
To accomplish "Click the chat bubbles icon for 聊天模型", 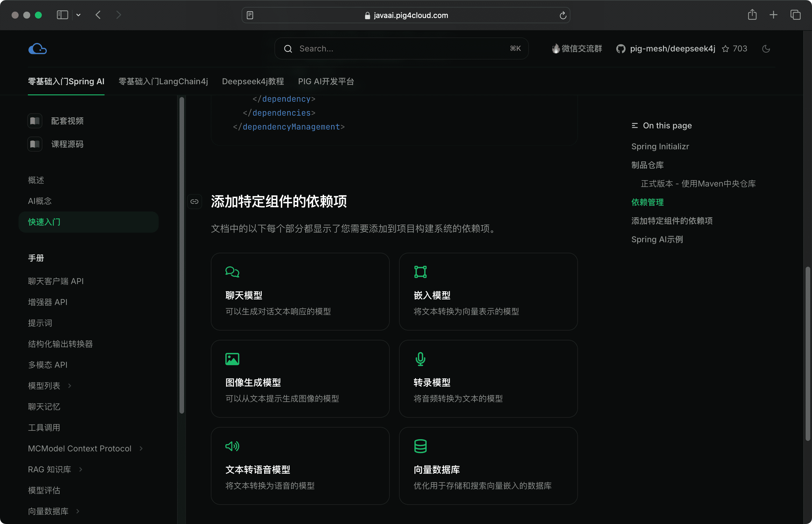I will click(x=232, y=272).
